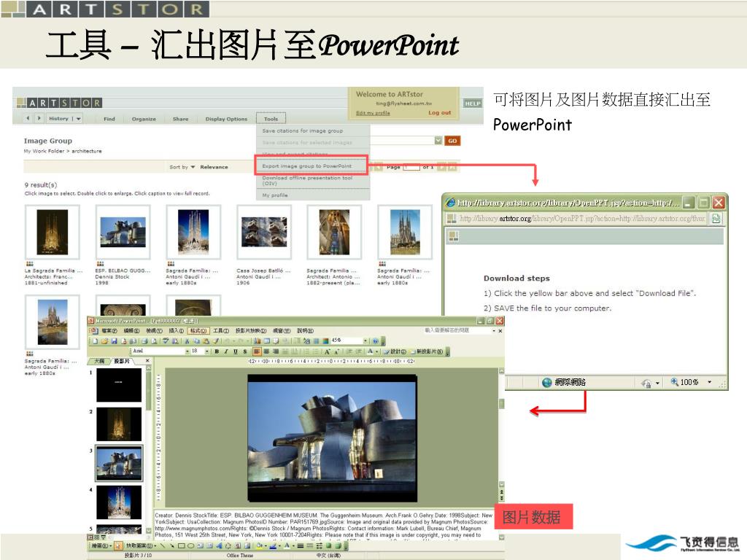Screen dimensions: 747x560
Task: Click internet zone globe icon in status bar
Action: [x=547, y=382]
